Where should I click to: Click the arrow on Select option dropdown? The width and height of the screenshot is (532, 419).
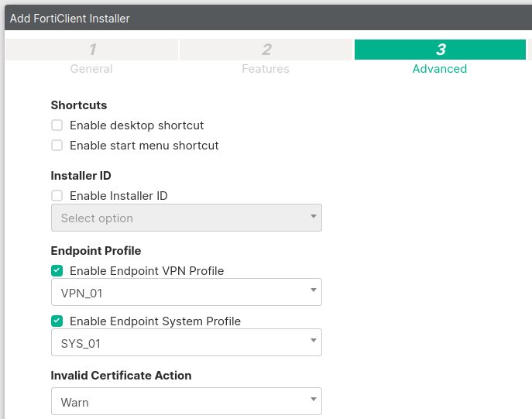pos(313,216)
